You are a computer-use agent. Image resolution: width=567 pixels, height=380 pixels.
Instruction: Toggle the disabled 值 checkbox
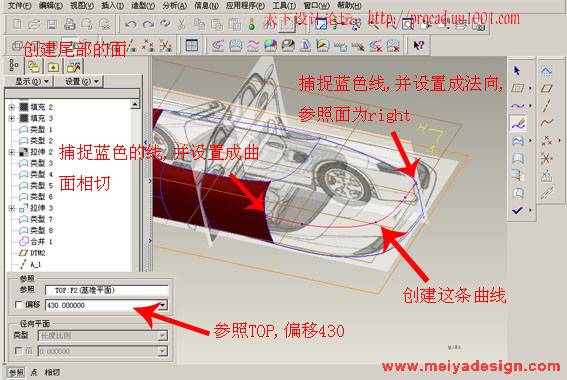(x=18, y=351)
